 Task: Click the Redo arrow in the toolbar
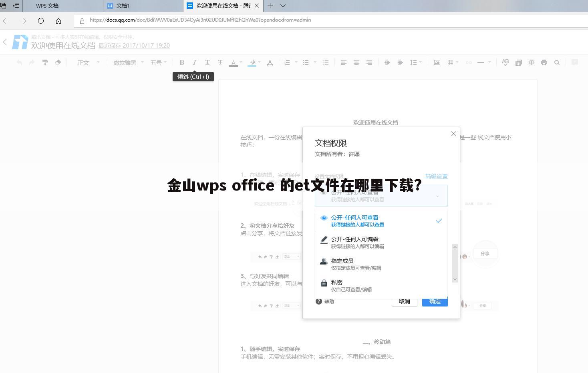coord(32,62)
